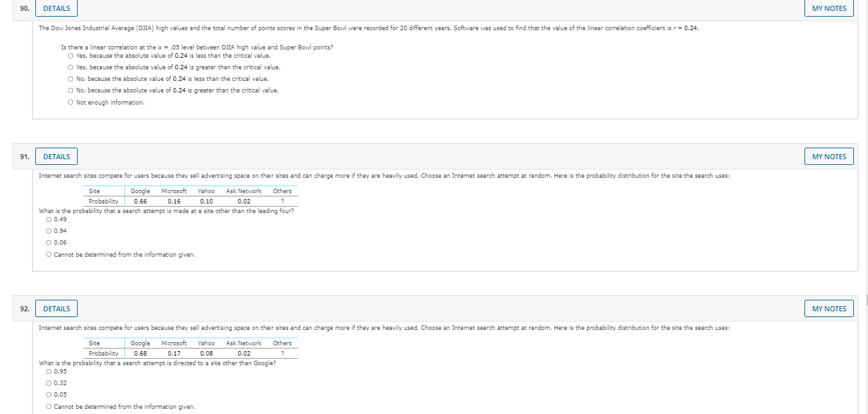Select 'Cannot be determined' in question 91
This screenshot has height=414, width=868.
[48, 254]
